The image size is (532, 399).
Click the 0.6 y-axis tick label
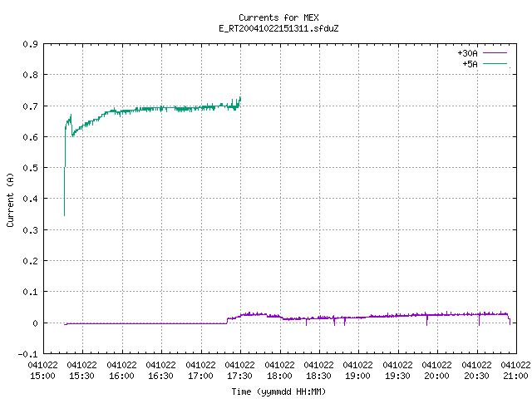[30, 137]
